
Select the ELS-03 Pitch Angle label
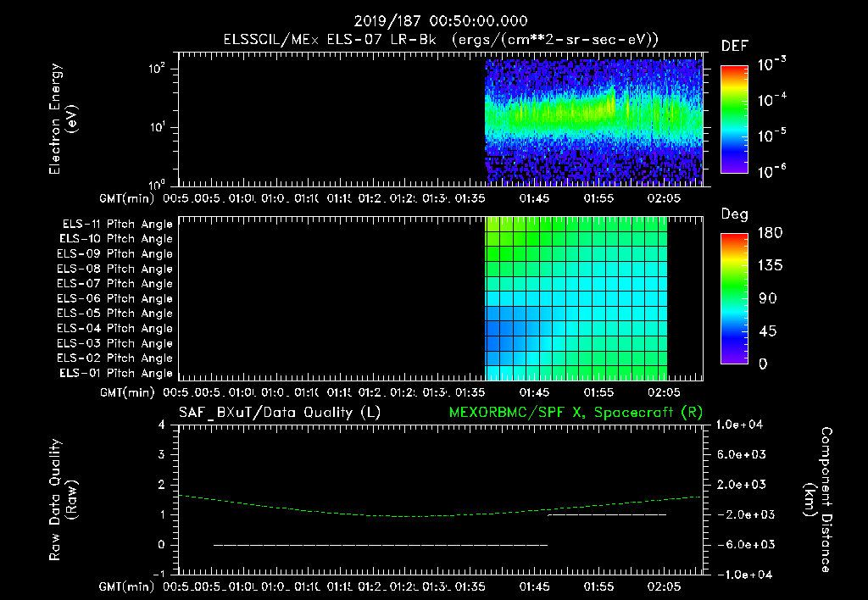(114, 344)
